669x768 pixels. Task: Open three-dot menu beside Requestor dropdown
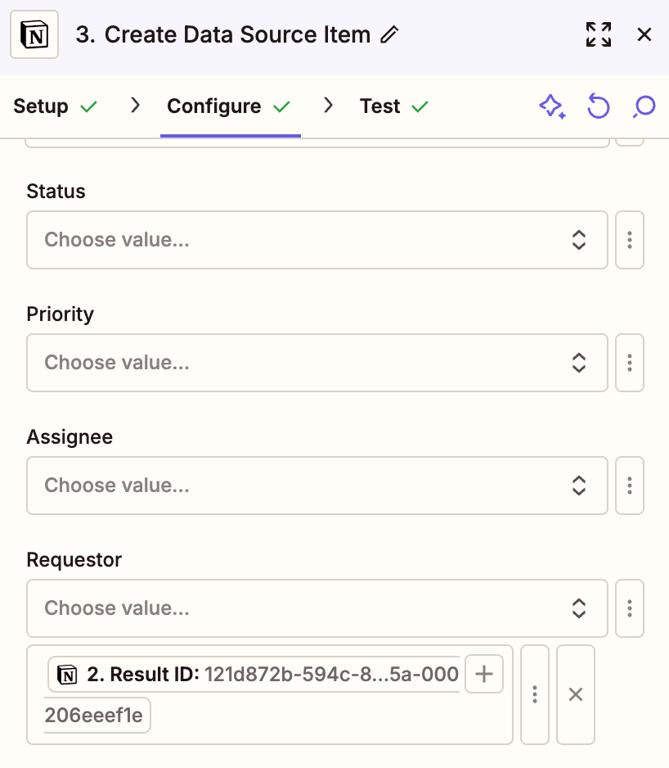click(x=630, y=608)
